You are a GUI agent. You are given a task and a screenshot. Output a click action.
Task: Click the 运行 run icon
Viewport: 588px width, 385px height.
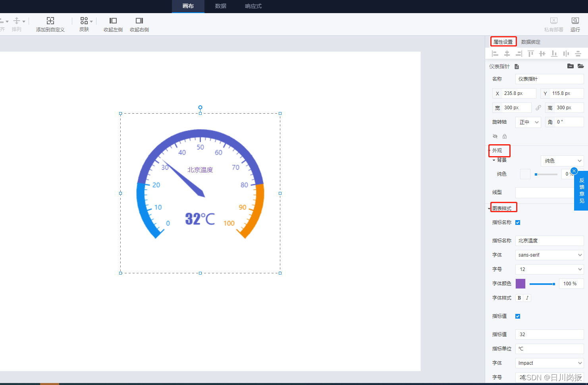coord(575,21)
